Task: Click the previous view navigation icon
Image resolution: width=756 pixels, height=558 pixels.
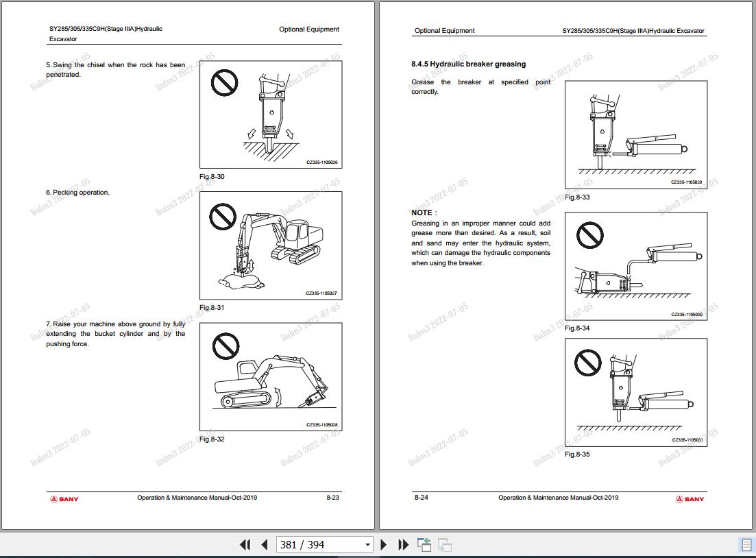Action: coord(424,544)
